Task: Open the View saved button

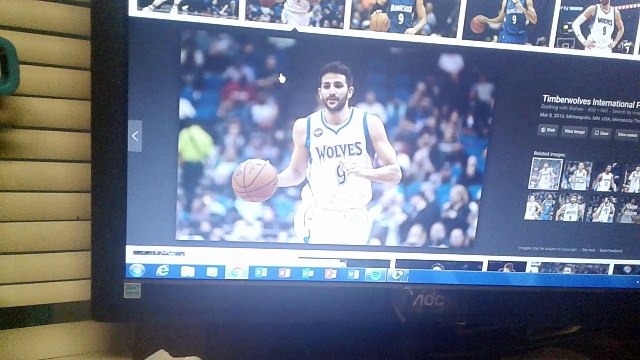Action: click(x=627, y=134)
